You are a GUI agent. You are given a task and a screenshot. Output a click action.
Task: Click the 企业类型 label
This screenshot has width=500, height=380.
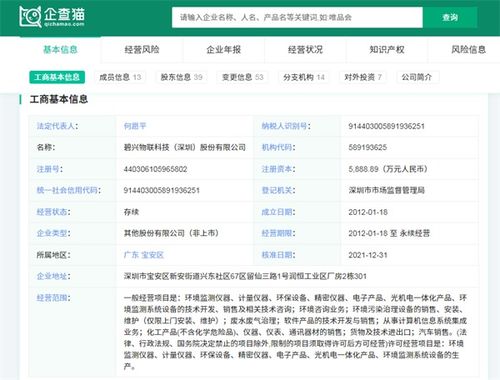click(x=53, y=233)
